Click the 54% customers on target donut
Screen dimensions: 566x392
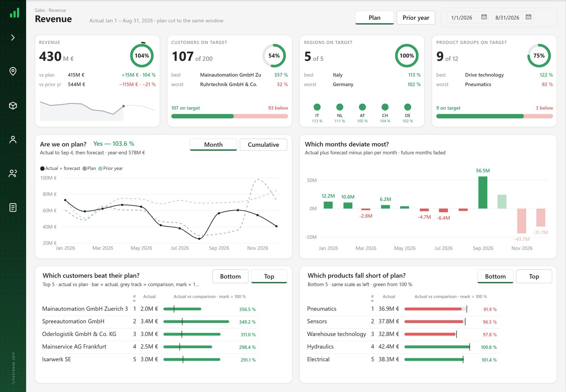[274, 56]
